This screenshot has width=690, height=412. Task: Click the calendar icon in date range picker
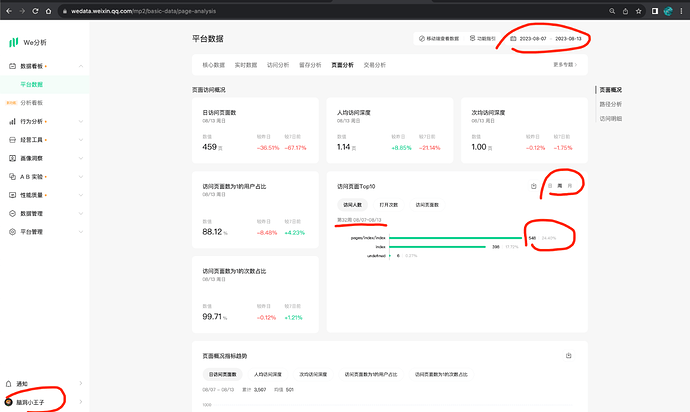coord(513,39)
